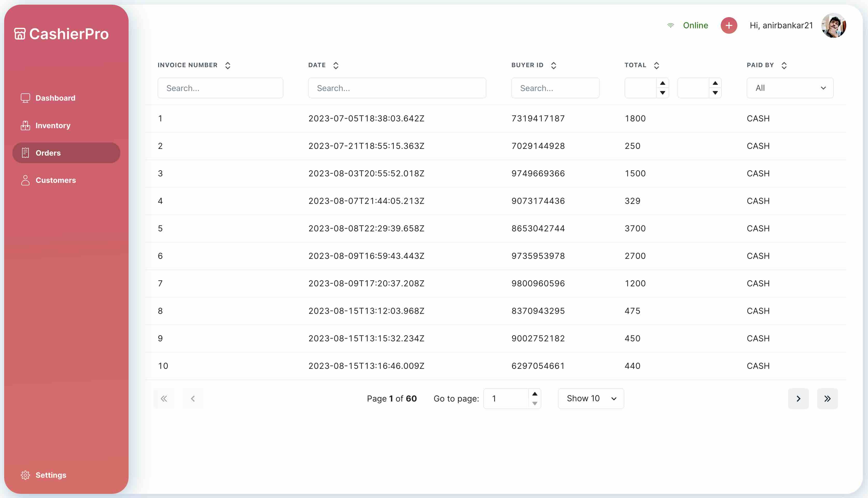Switch to the Inventory section

[x=53, y=126]
